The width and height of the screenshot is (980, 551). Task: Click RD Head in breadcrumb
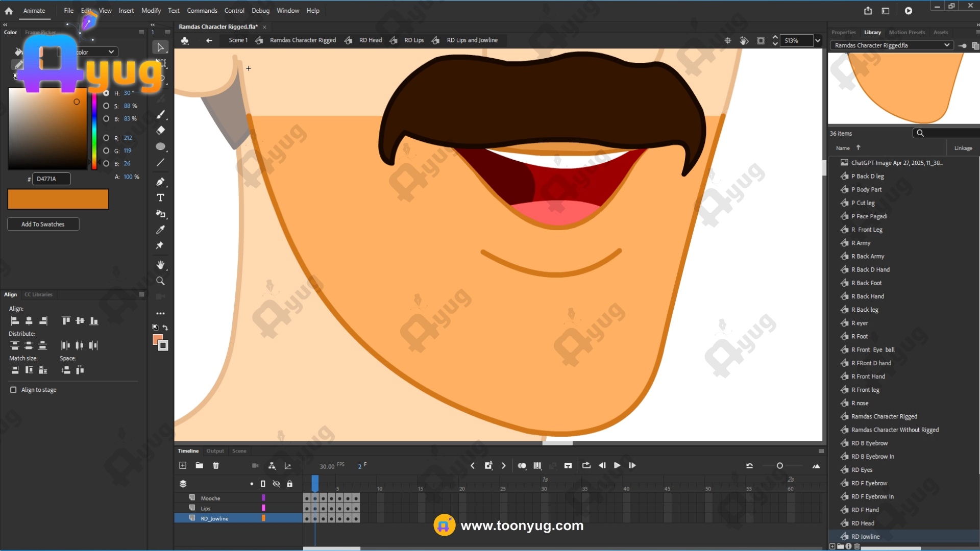pos(370,40)
